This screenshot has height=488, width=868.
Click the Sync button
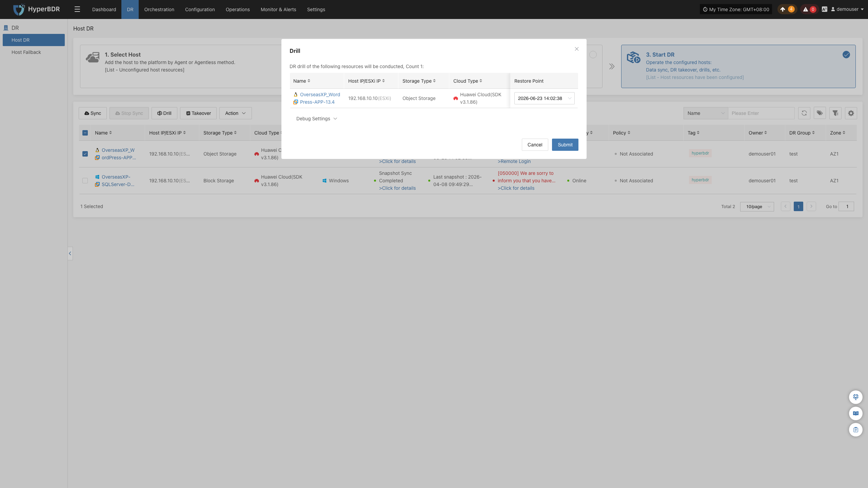click(x=93, y=113)
